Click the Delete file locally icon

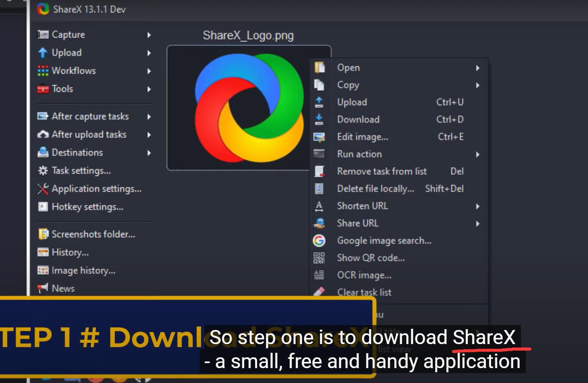(319, 189)
